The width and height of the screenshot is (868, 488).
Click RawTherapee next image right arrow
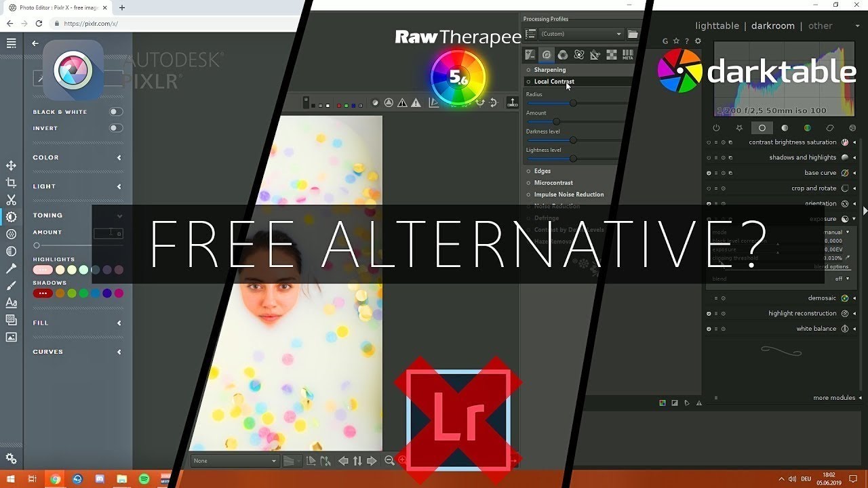point(372,461)
